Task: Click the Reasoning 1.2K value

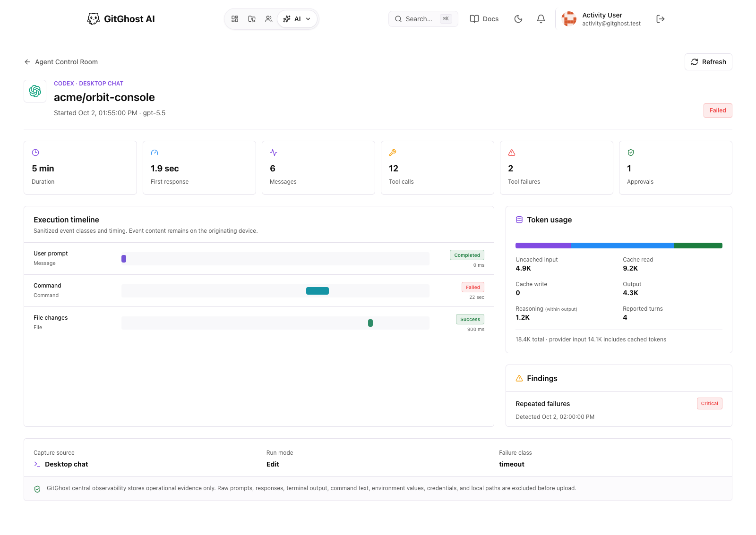Action: click(x=523, y=317)
